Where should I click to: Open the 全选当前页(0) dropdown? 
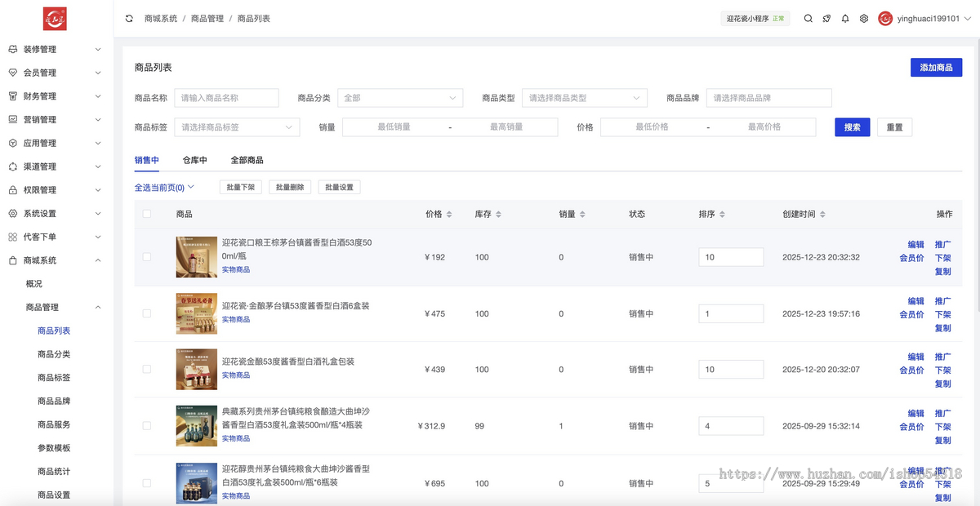164,187
